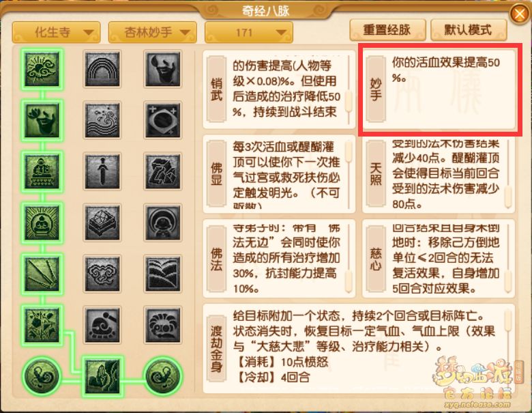Select the 佛显 skill description entry
The image size is (532, 413).
click(x=279, y=174)
